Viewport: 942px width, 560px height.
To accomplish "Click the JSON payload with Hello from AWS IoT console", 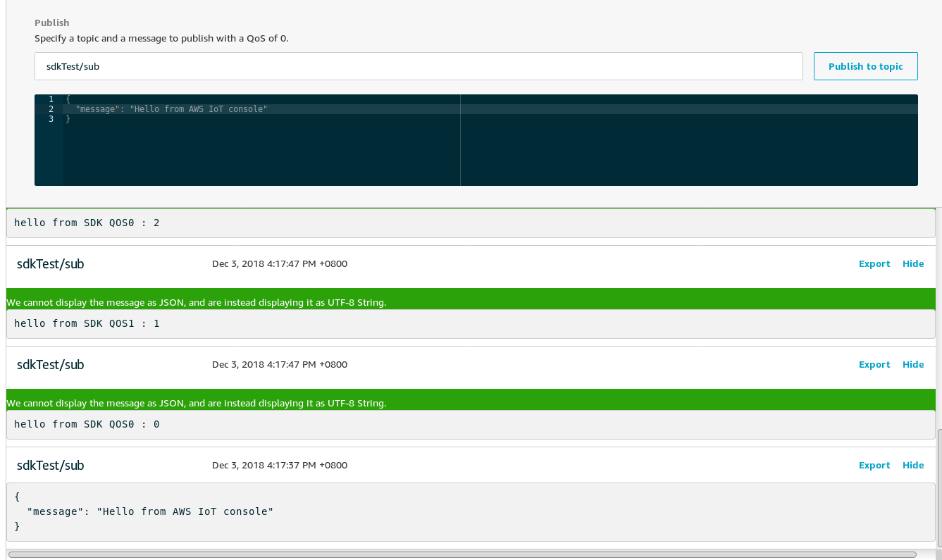I will tap(471, 512).
